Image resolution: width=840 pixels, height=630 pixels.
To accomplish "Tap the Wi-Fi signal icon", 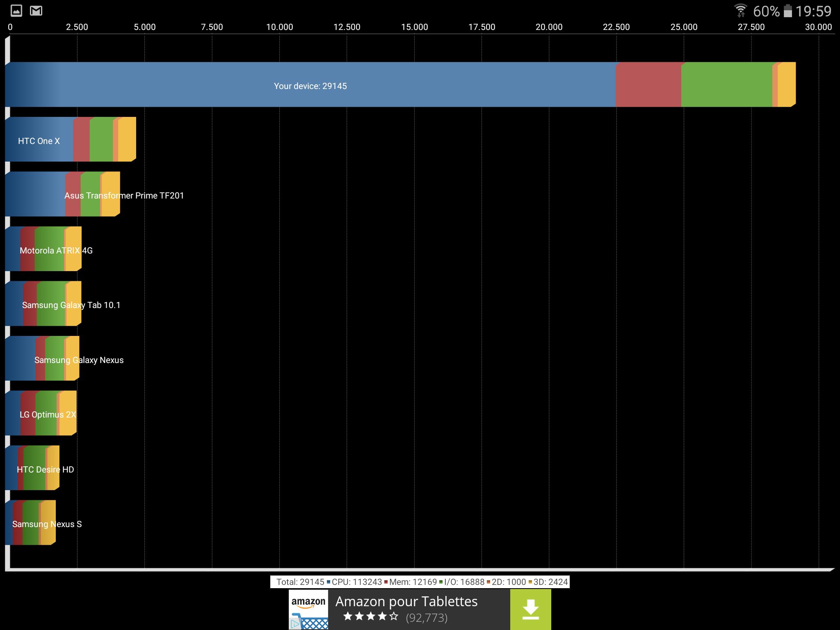I will point(740,11).
